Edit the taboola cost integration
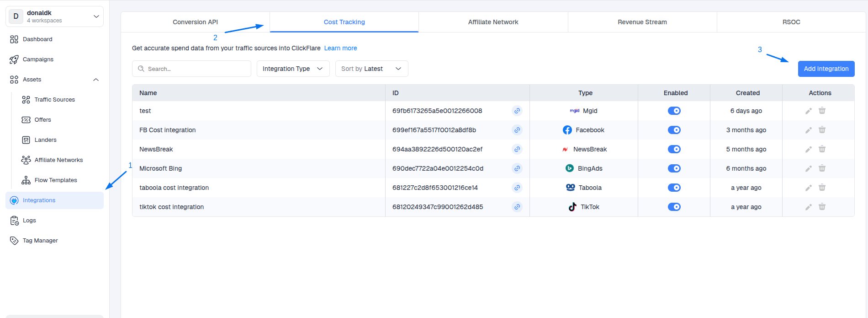The image size is (868, 318). pos(808,188)
